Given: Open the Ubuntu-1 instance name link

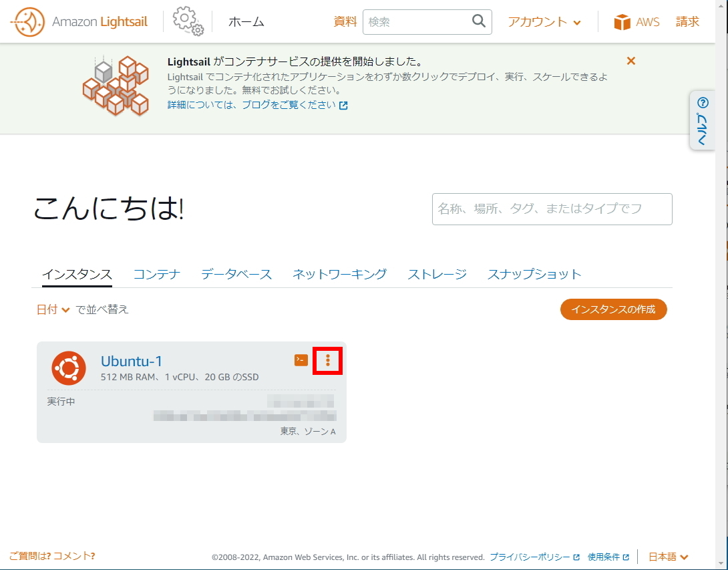Looking at the screenshot, I should click(132, 361).
